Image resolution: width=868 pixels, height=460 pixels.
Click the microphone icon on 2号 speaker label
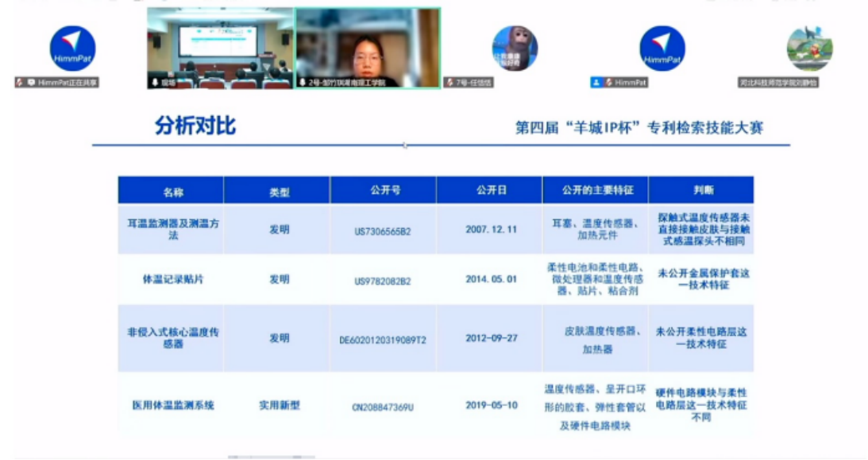(302, 83)
